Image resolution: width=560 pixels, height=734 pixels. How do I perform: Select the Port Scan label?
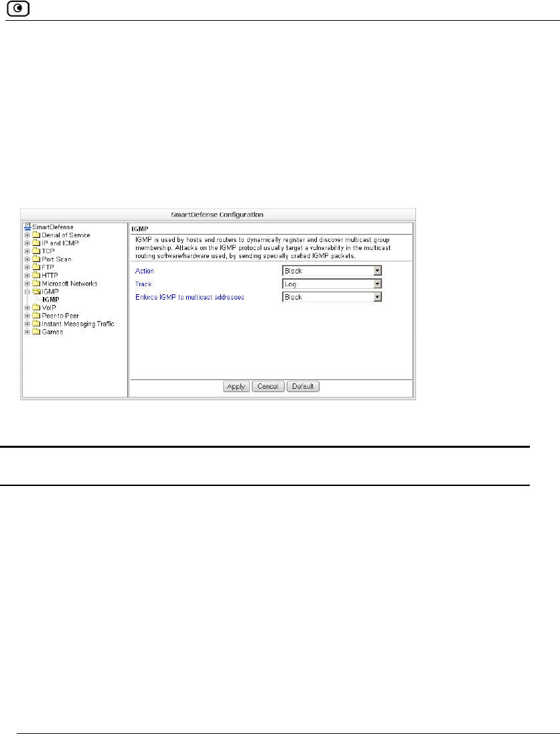pyautogui.click(x=57, y=259)
